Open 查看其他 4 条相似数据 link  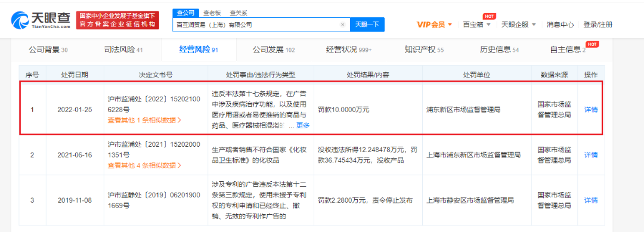[x=144, y=165]
